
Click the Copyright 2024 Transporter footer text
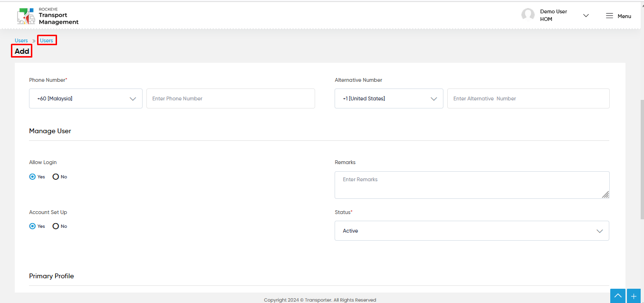click(320, 300)
